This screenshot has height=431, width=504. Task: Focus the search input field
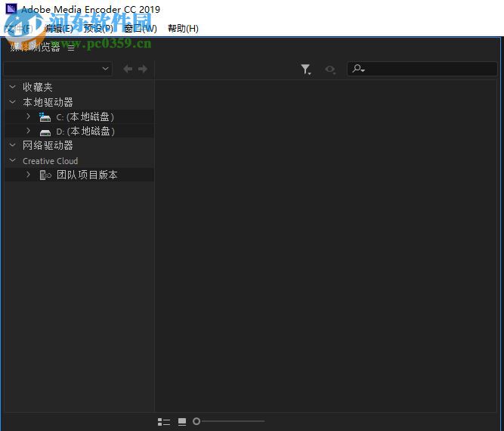pyautogui.click(x=422, y=69)
